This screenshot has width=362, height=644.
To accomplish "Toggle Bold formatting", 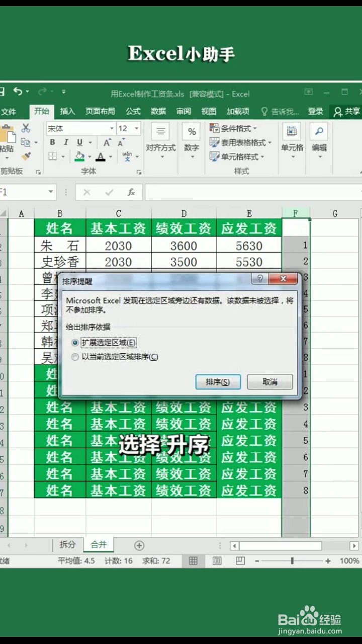I will point(52,142).
